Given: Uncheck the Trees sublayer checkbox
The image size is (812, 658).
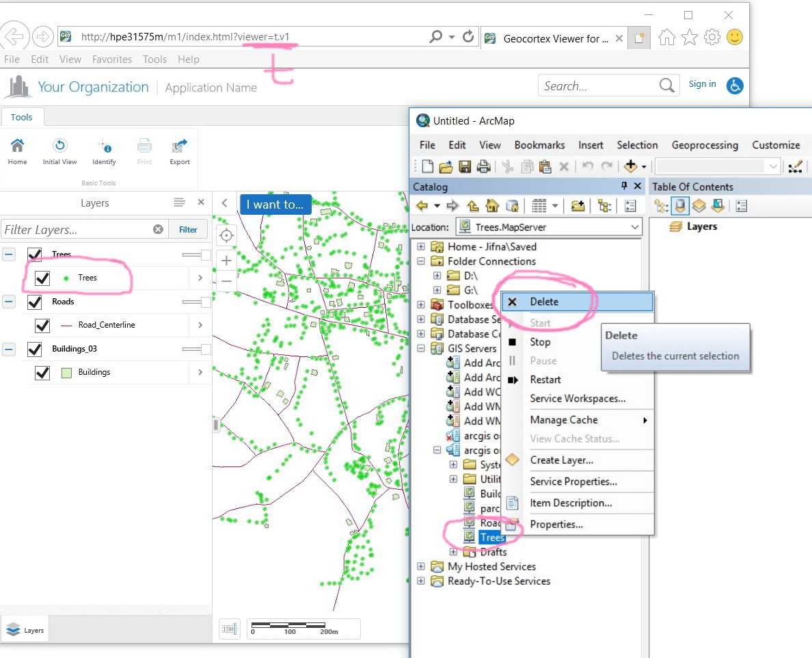Looking at the screenshot, I should pyautogui.click(x=42, y=278).
